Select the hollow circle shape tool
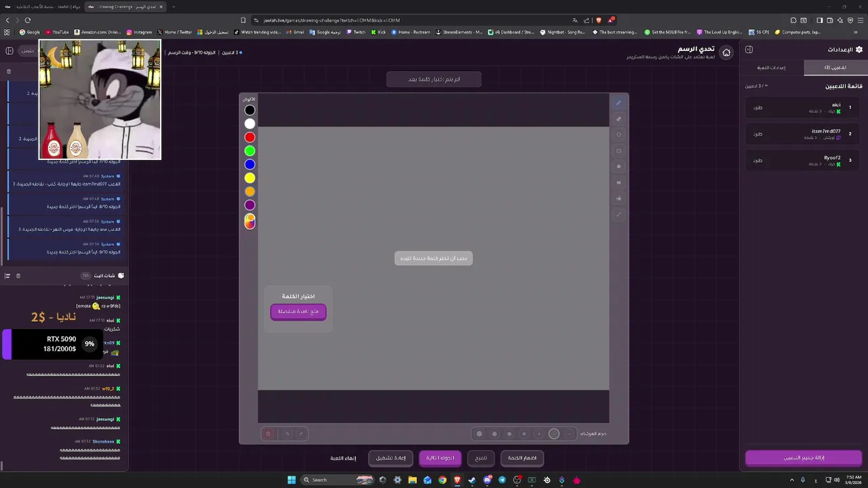 [x=618, y=135]
